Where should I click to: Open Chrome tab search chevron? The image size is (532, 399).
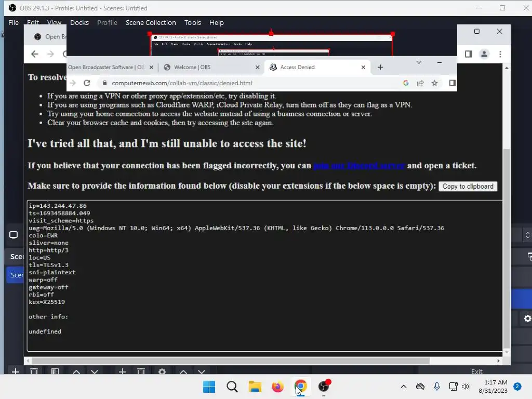pos(419,62)
